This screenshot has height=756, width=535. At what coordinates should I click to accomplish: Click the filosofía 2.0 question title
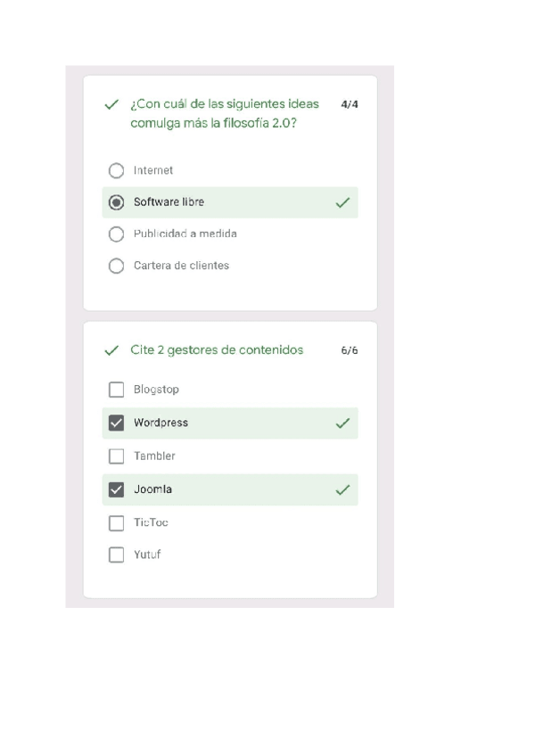coord(223,113)
